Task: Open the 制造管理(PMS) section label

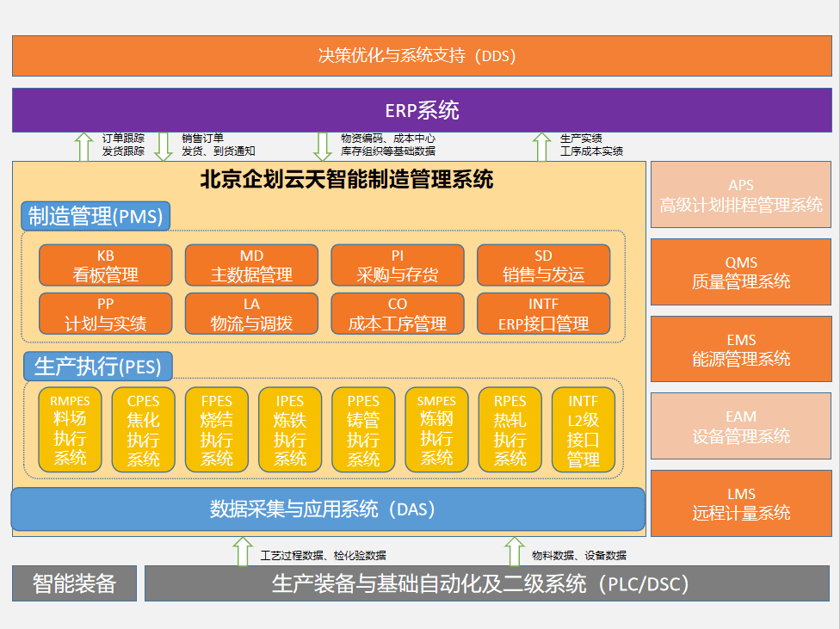Action: coord(96,217)
